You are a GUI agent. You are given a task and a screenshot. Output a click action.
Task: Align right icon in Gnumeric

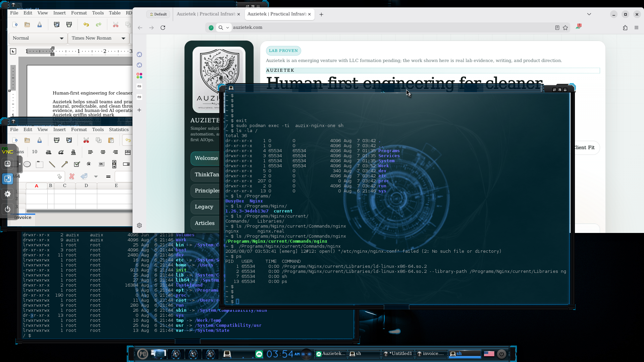(115, 152)
